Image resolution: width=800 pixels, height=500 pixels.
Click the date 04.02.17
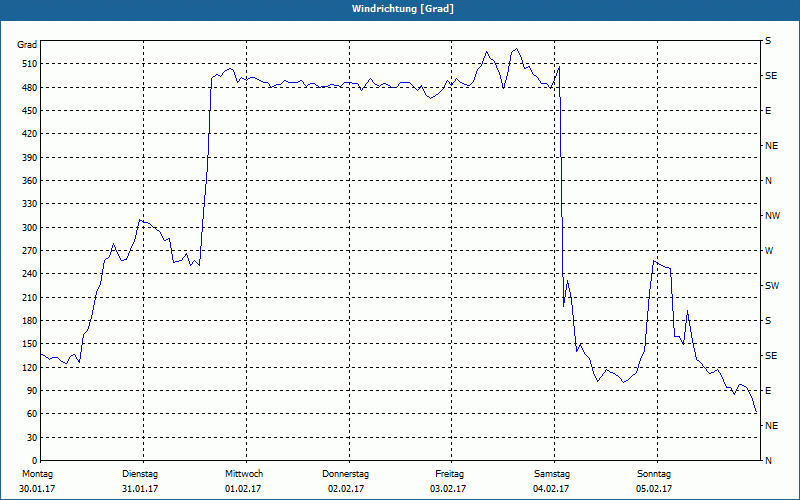(x=551, y=489)
